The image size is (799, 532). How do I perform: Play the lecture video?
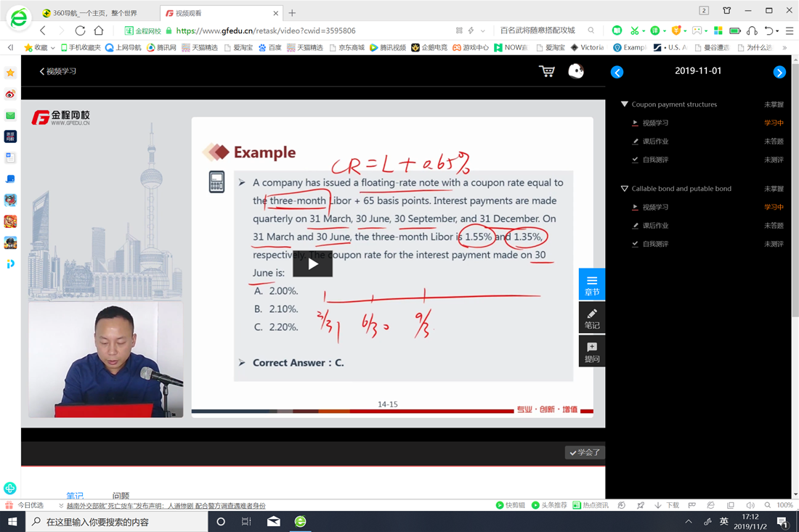point(312,264)
